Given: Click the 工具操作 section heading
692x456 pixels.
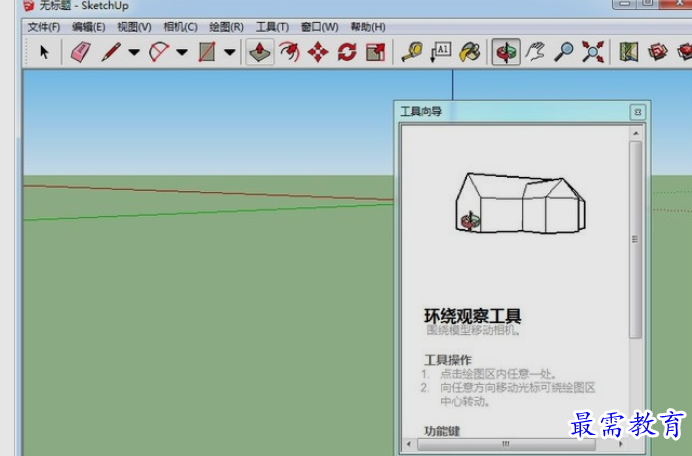Looking at the screenshot, I should [x=448, y=360].
